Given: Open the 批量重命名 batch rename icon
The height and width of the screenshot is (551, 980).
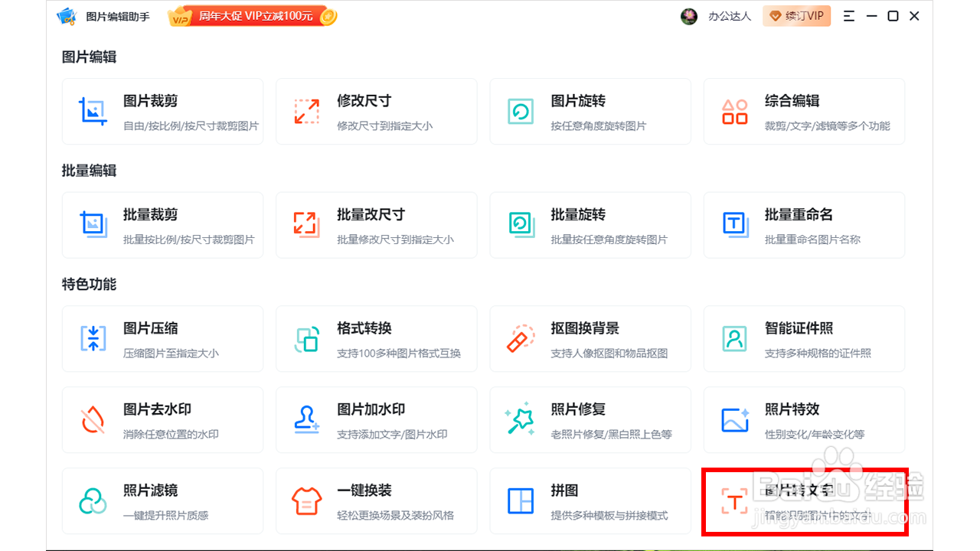Looking at the screenshot, I should pyautogui.click(x=734, y=225).
